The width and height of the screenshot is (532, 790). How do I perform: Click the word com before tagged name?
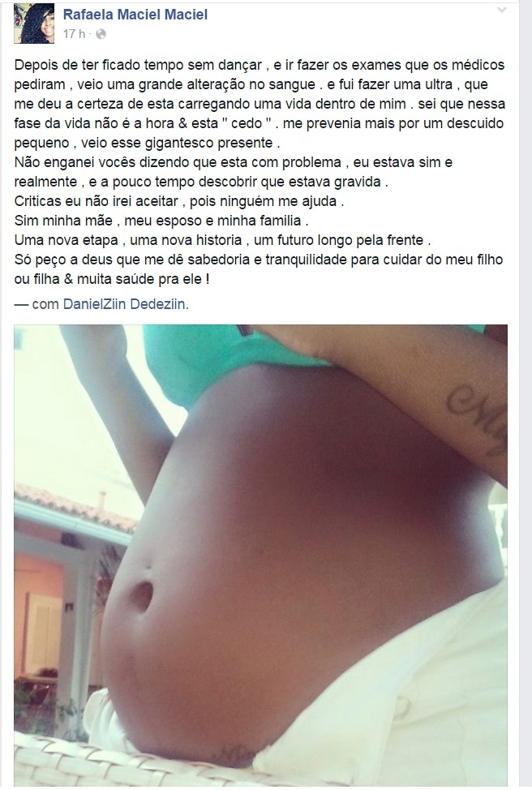click(45, 304)
